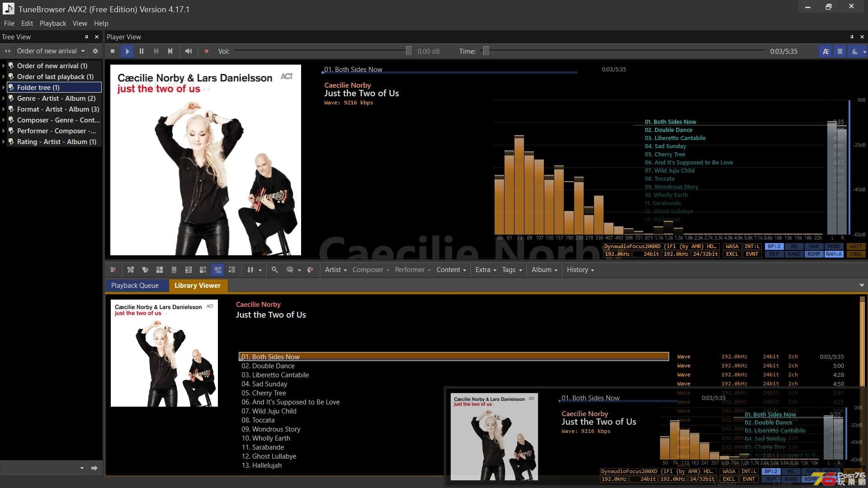Viewport: 868px width, 488px height.
Task: Open the File menu
Action: pos(9,23)
